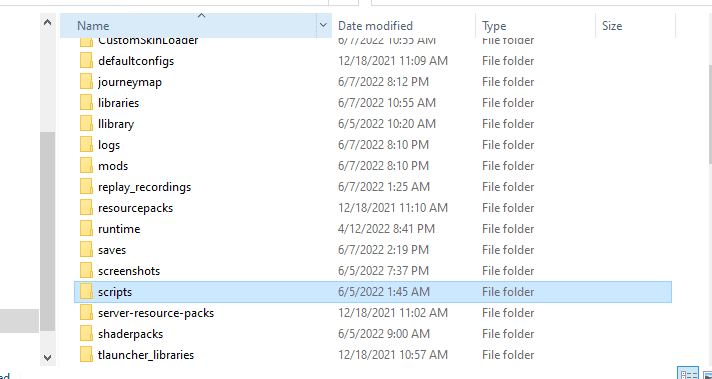Select the logs folder icon
Image resolution: width=712 pixels, height=379 pixels.
click(86, 145)
